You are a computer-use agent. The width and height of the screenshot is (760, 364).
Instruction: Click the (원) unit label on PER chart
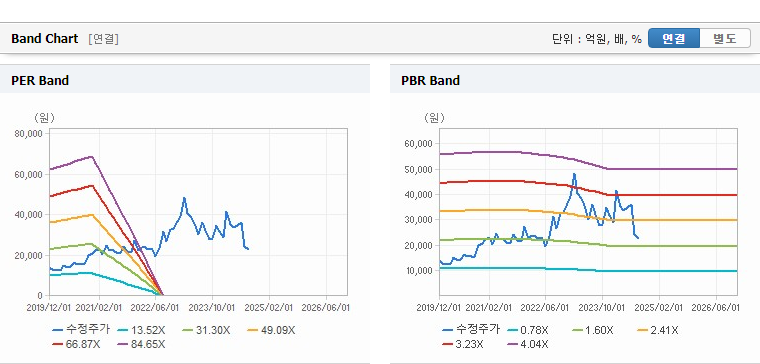click(x=44, y=117)
